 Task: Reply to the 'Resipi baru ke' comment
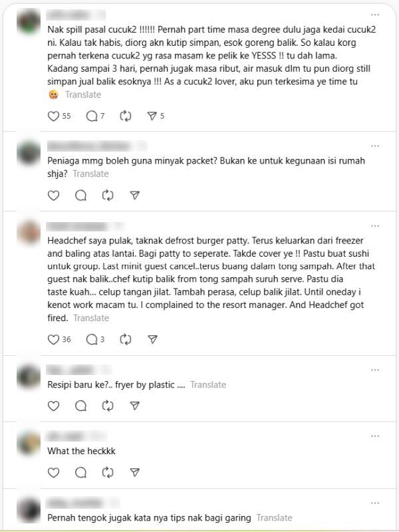pyautogui.click(x=80, y=406)
